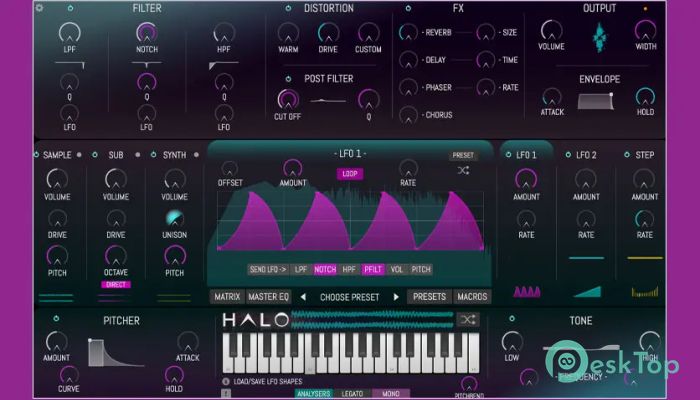The height and width of the screenshot is (400, 700).
Task: Click STEP sequencer shape thumbnail
Action: coord(645,292)
